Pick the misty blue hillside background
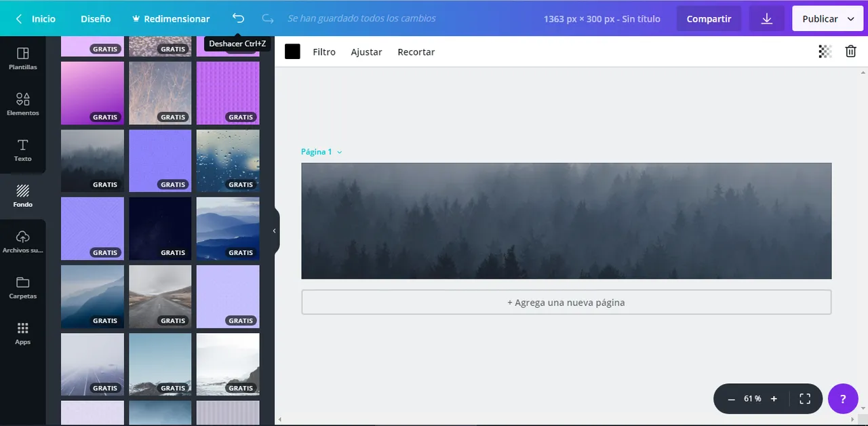Screen dimensions: 868x426 92,296
